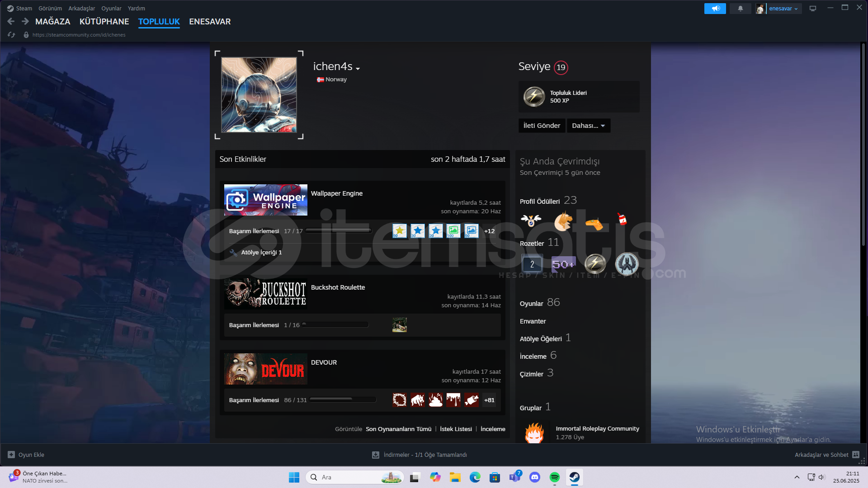Image resolution: width=868 pixels, height=488 pixels.
Task: Open the 50+ game collector badge
Action: click(563, 264)
